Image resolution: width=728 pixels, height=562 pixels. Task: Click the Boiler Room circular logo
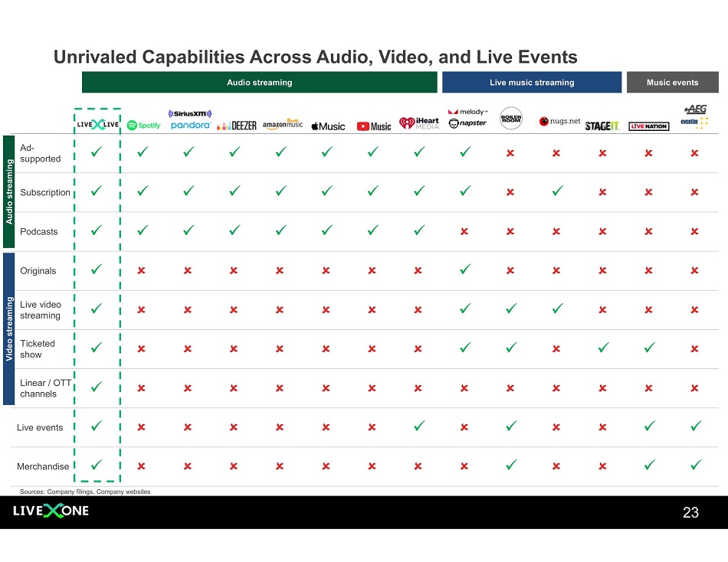[x=511, y=119]
